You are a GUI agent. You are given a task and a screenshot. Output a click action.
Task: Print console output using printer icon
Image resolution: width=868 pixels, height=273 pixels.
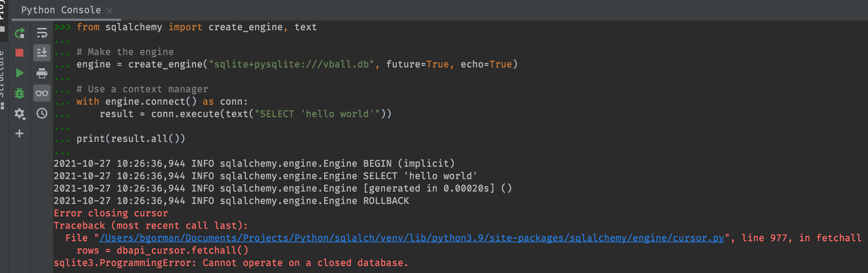[42, 73]
